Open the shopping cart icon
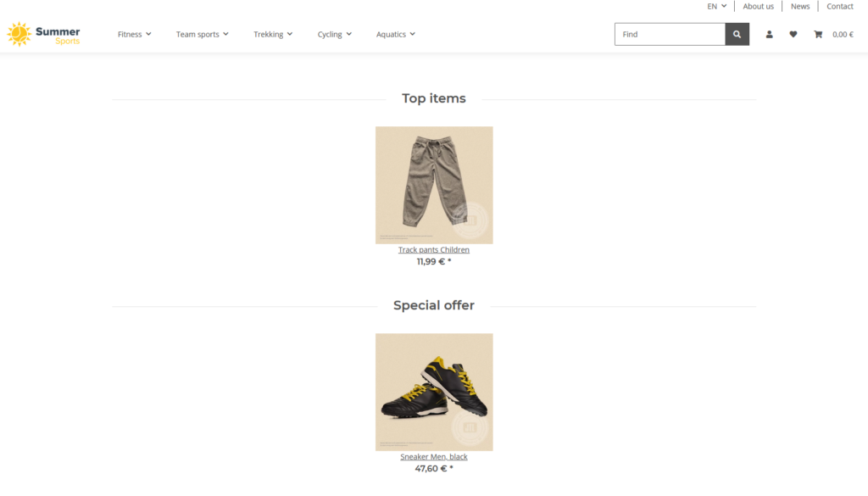Image resolution: width=868 pixels, height=496 pixels. [818, 35]
